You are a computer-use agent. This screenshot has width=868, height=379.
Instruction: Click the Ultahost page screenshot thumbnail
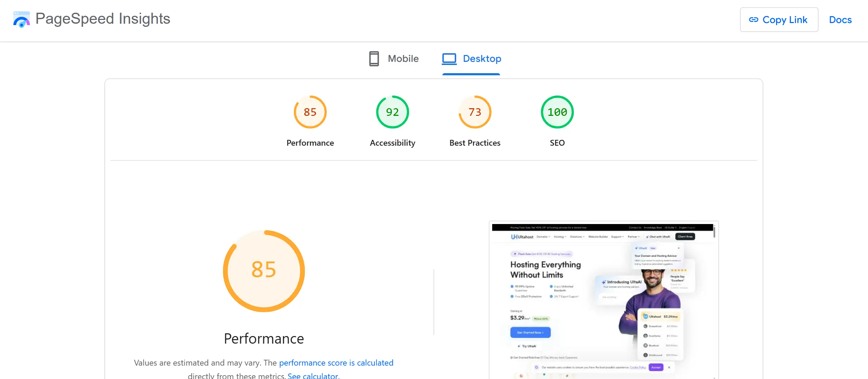[603, 300]
